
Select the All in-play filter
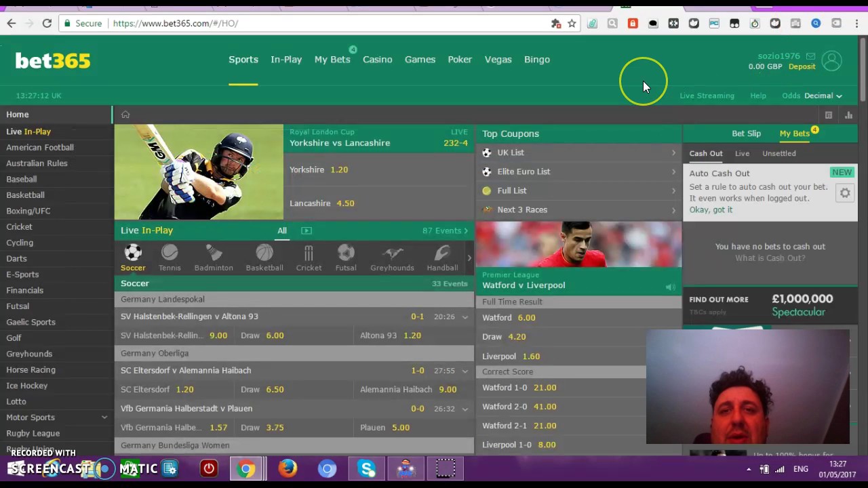(282, 230)
